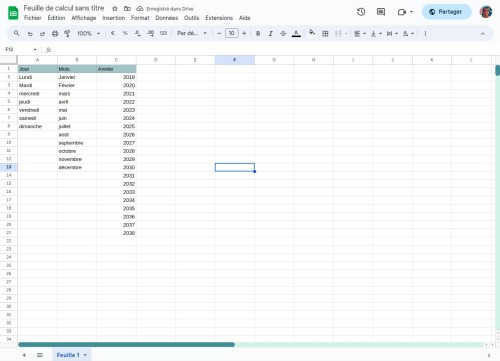Click font size field
The height and width of the screenshot is (361, 500).
232,33
